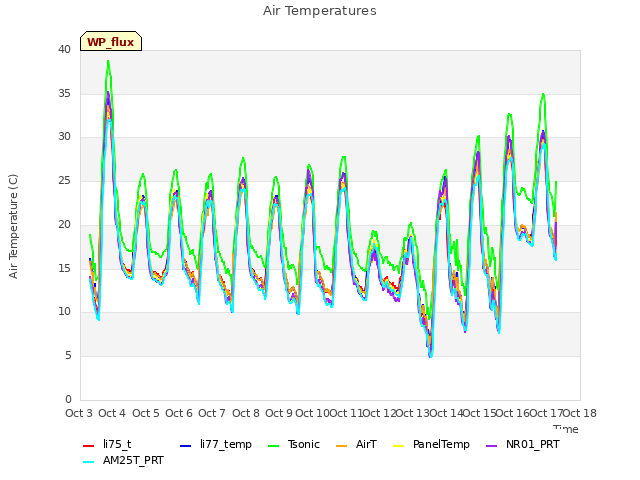Screen dimensions: 640x480
Task: Click the 5 y-axis tick label
Action: point(68,356)
